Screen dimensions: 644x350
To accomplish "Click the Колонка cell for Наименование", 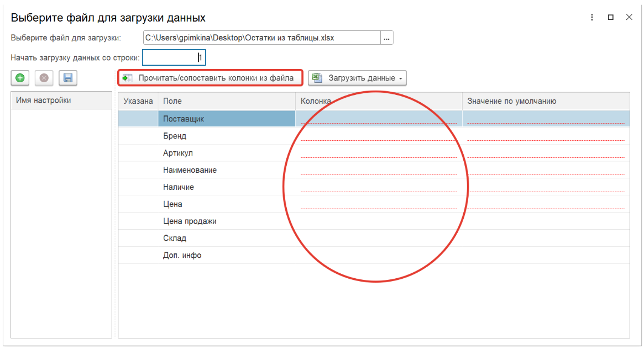I will tap(378, 170).
